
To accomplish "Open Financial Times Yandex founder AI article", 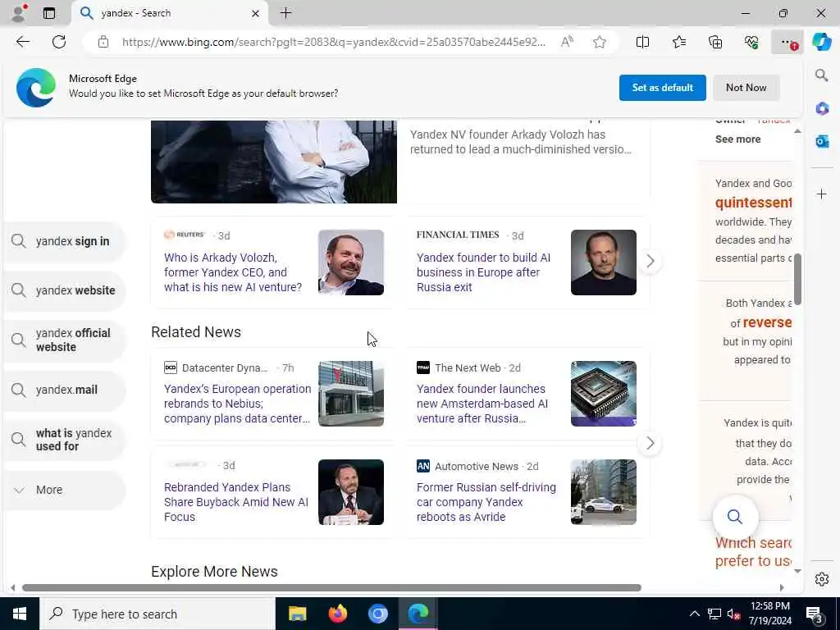I will tap(483, 272).
